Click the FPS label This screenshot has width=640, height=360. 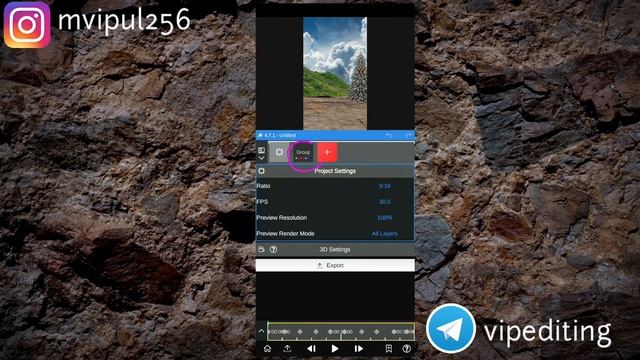[262, 202]
